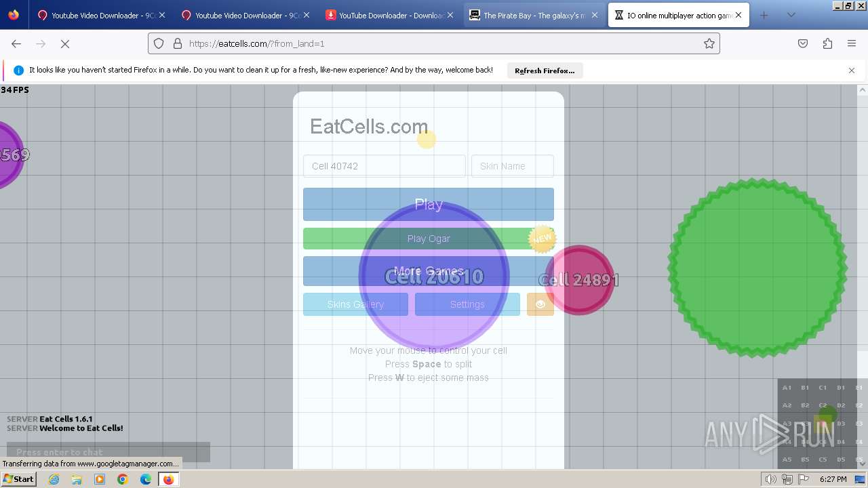Open the Action Center flag icon
Screen dimensions: 868x488
point(804,479)
